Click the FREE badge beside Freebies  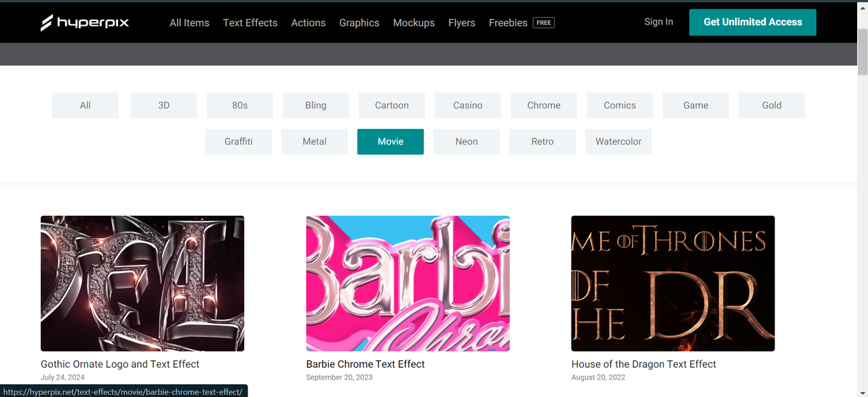point(544,22)
